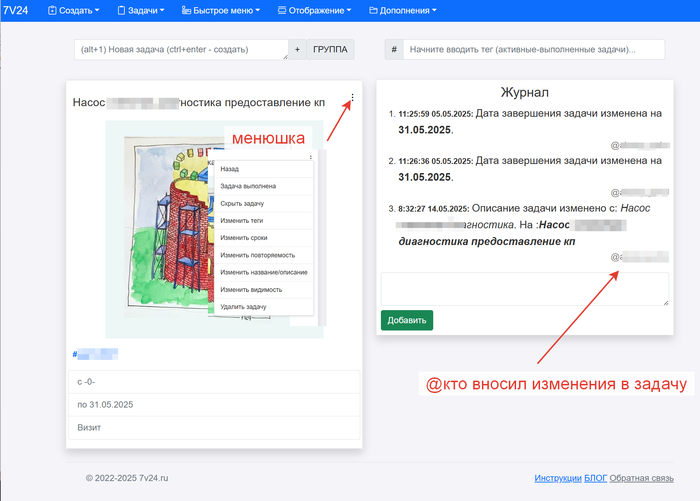Choose Удалить задачу from task menu
Screen dimensions: 700x501
tap(245, 306)
